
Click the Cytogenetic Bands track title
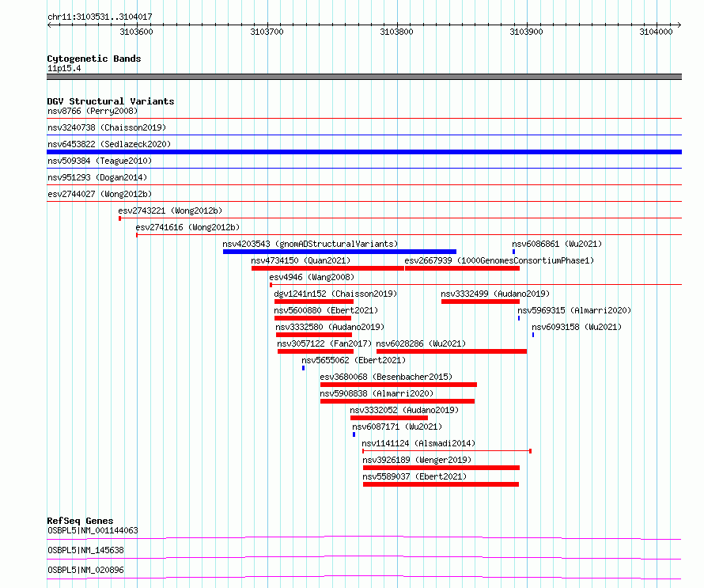94,59
